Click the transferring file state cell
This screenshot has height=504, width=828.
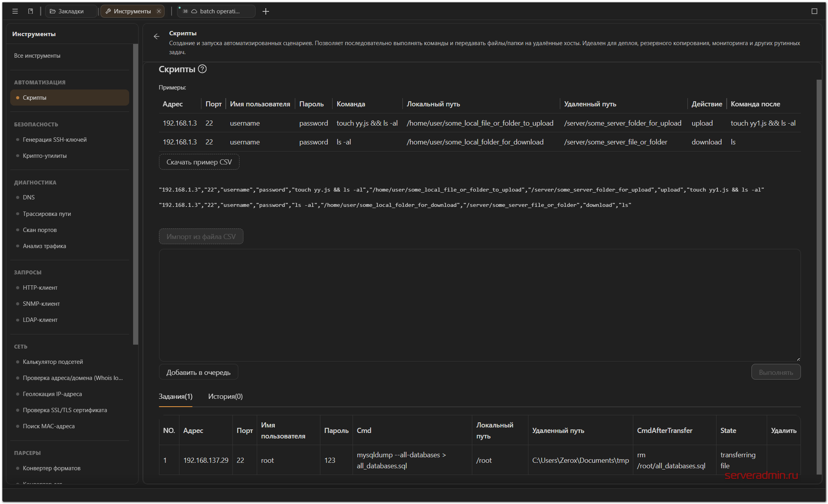tap(741, 460)
